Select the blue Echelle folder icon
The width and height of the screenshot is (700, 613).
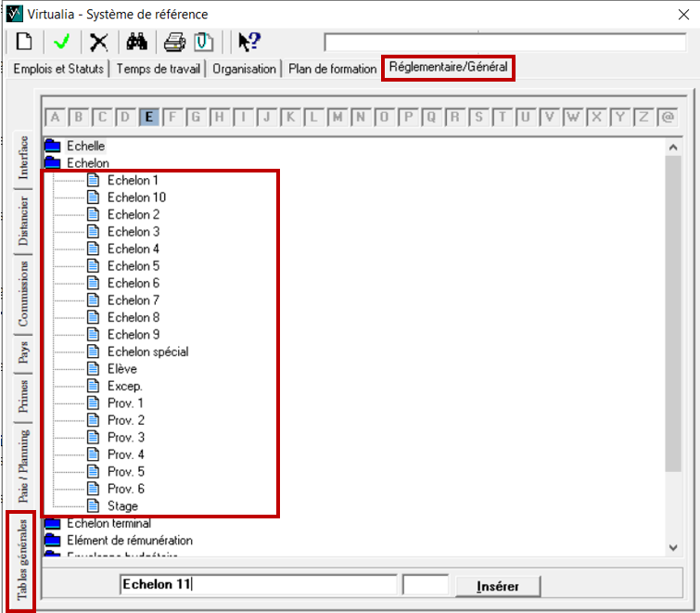52,147
